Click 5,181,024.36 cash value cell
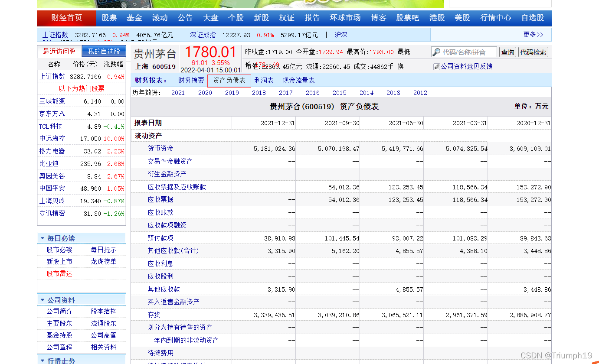599x364 pixels. (x=275, y=149)
